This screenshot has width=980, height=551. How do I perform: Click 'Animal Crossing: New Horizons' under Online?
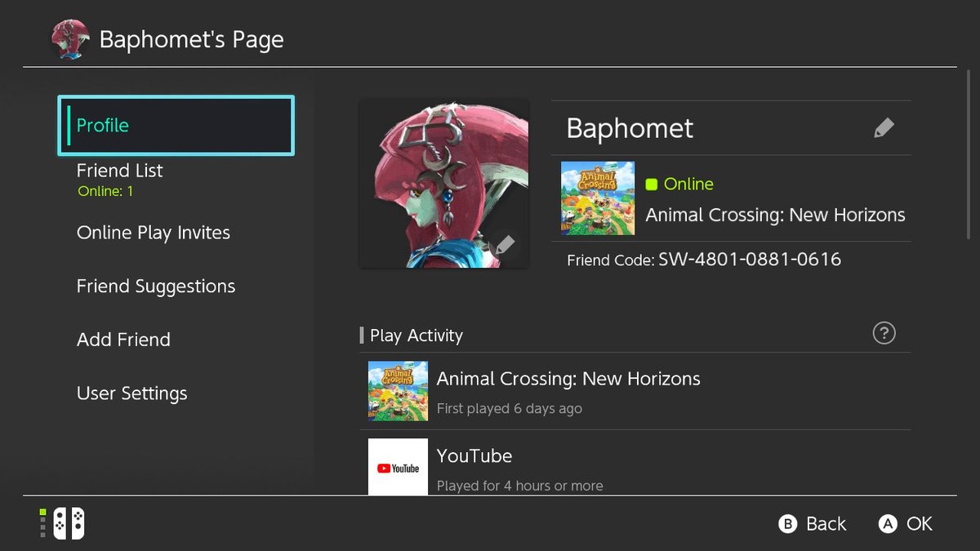coord(775,216)
